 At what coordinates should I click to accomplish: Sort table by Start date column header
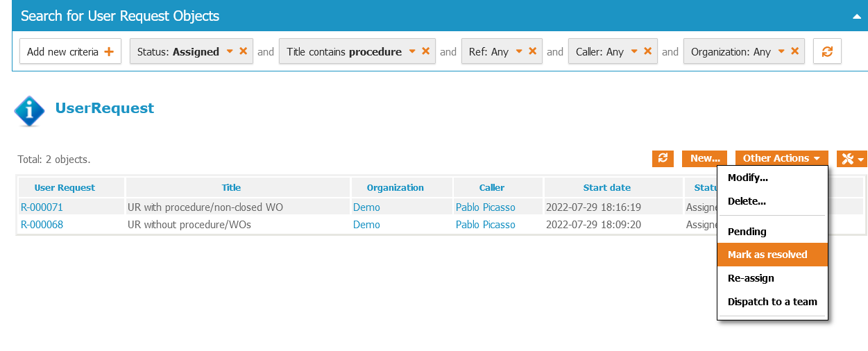coord(606,188)
